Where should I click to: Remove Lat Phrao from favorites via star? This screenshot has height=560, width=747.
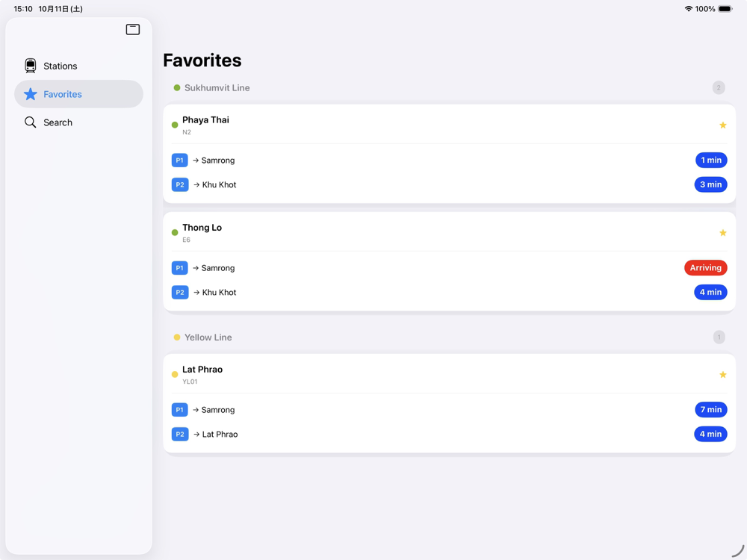pos(722,375)
